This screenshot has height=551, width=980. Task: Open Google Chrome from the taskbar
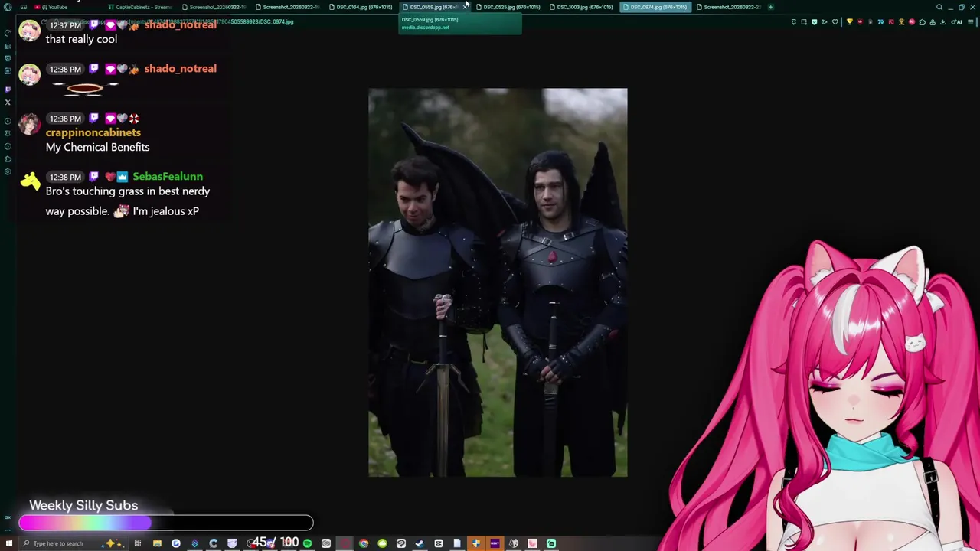point(364,543)
